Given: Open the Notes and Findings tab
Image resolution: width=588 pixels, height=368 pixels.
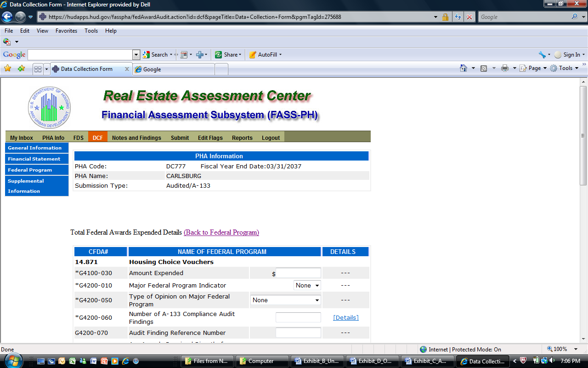Looking at the screenshot, I should [136, 138].
